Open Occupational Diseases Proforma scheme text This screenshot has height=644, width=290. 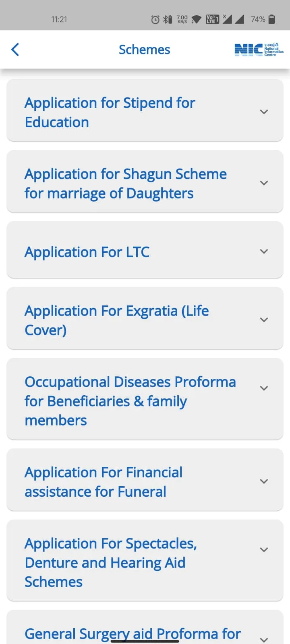pyautogui.click(x=130, y=401)
